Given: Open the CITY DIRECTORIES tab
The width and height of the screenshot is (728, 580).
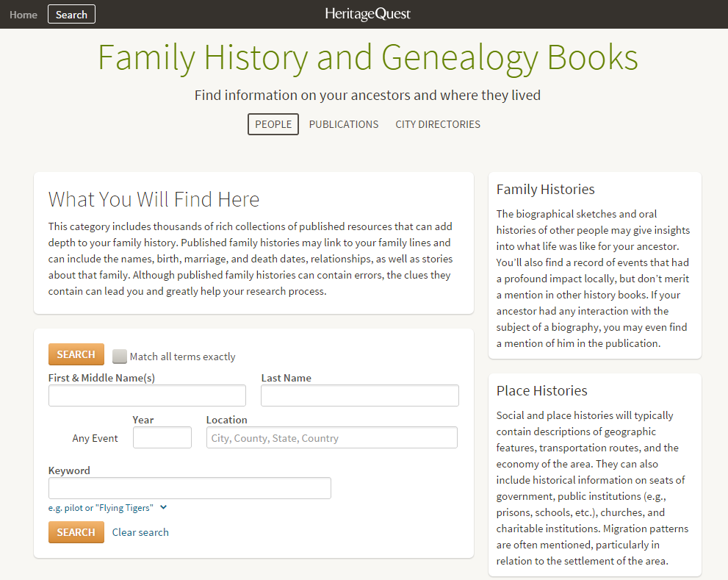Looking at the screenshot, I should (x=438, y=124).
